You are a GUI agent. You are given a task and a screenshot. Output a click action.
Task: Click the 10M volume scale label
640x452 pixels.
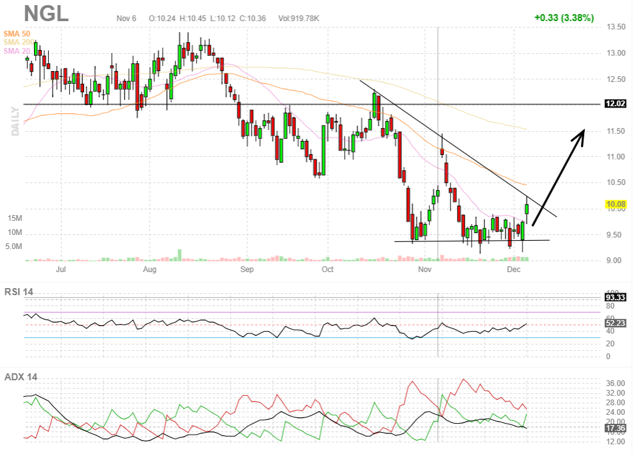[x=15, y=233]
